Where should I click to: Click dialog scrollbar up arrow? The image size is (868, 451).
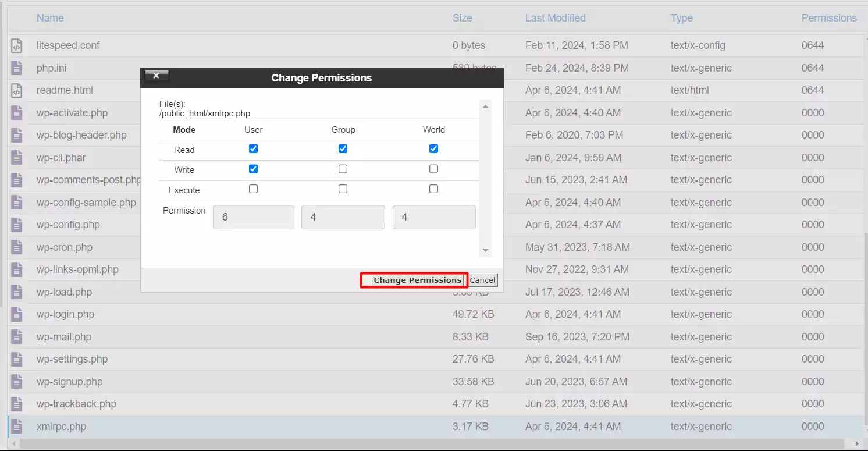485,106
